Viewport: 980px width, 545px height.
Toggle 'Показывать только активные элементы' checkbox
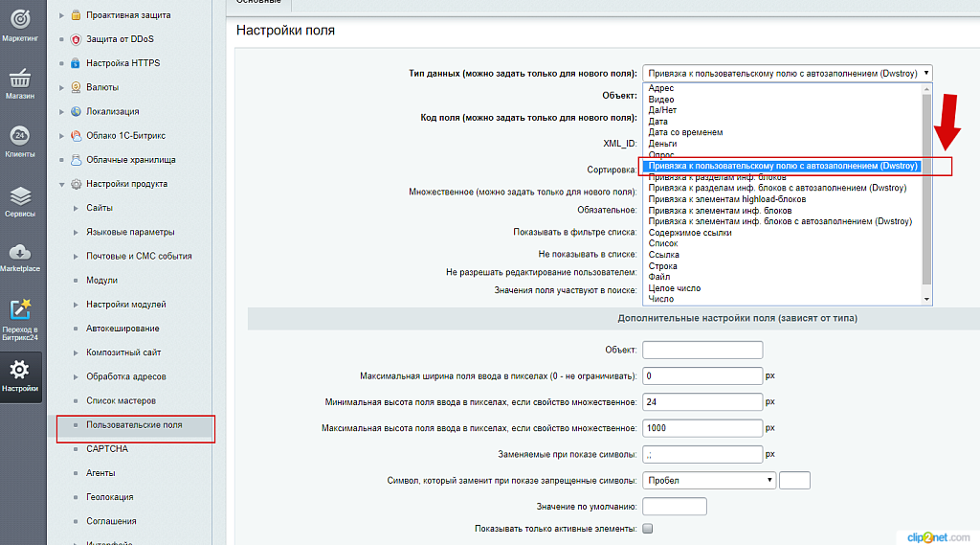coord(648,529)
